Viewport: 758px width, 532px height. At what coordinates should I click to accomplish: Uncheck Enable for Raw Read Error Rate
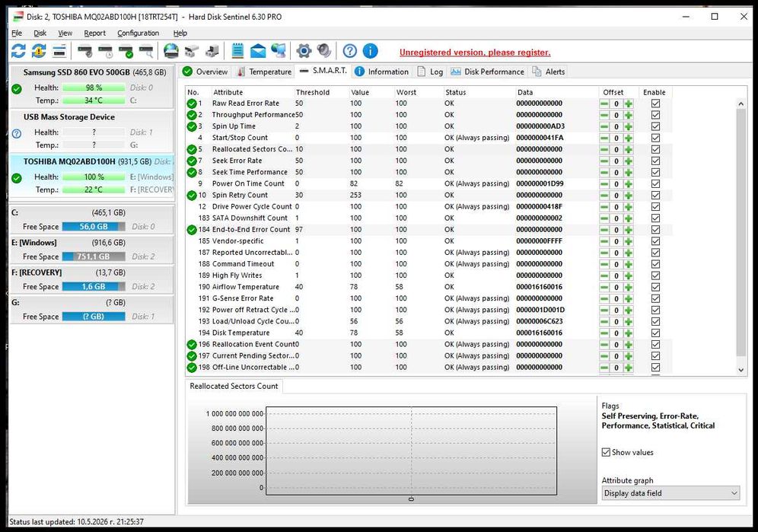[x=655, y=104]
